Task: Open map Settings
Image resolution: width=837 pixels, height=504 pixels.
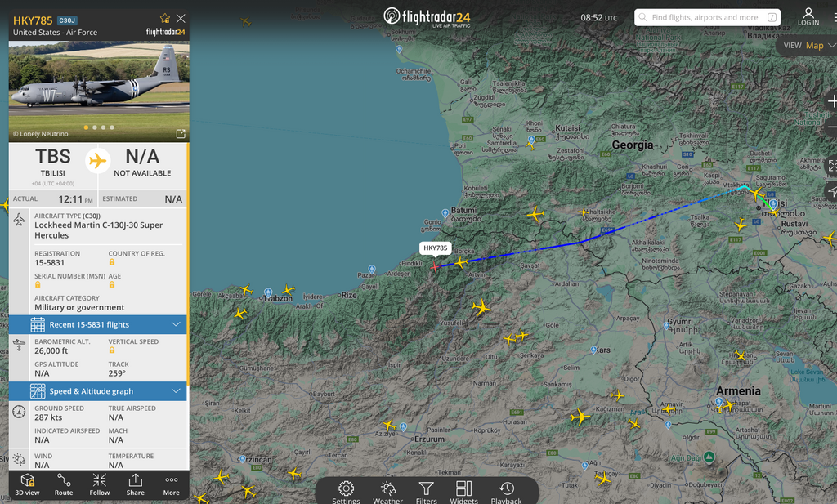Action: (x=346, y=492)
